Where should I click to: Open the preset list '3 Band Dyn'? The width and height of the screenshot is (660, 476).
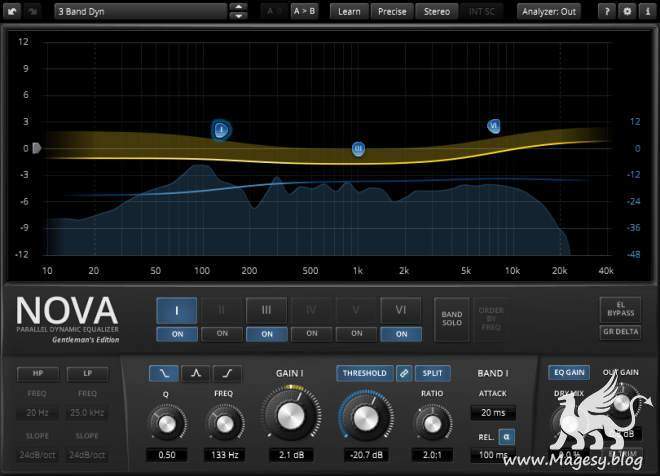coord(140,12)
